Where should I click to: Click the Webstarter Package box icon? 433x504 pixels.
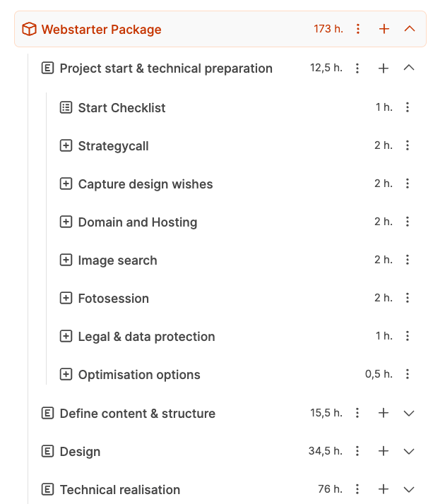29,29
